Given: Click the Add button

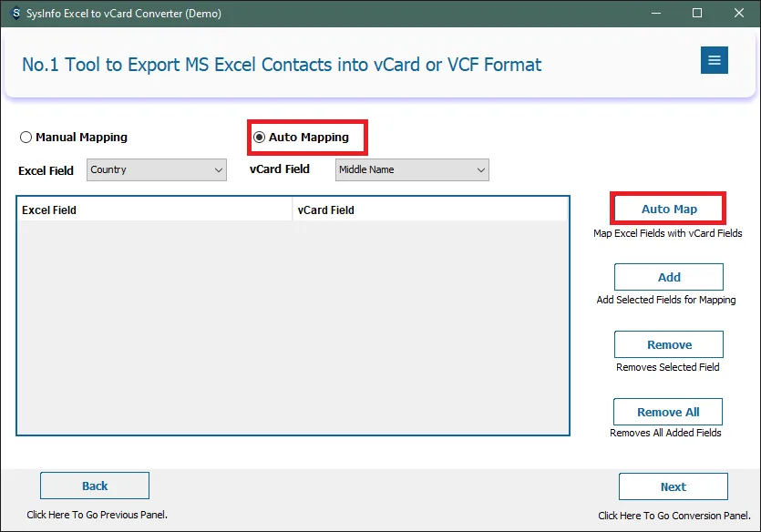Looking at the screenshot, I should click(669, 277).
